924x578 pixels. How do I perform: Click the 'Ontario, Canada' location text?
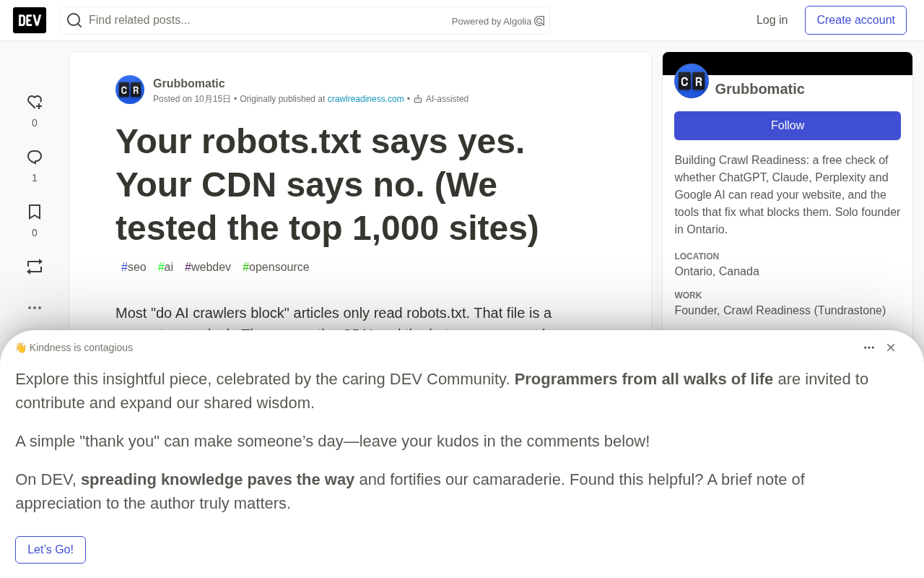pos(717,272)
